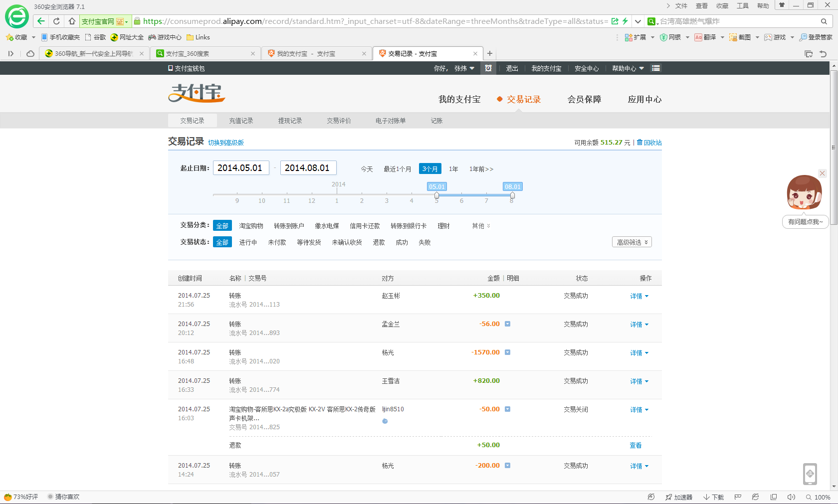Viewport: 838px width, 504px height.
Task: Click the 切换到高级版 link
Action: coord(226,143)
